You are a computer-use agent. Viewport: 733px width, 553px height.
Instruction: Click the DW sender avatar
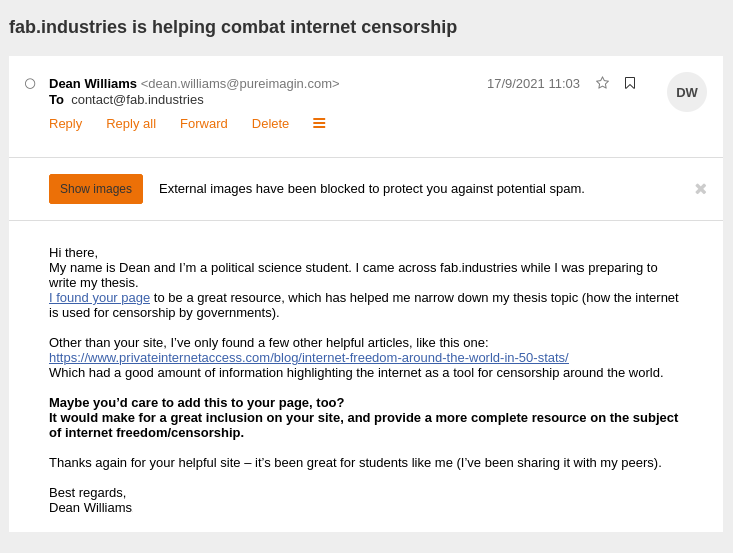point(686,92)
